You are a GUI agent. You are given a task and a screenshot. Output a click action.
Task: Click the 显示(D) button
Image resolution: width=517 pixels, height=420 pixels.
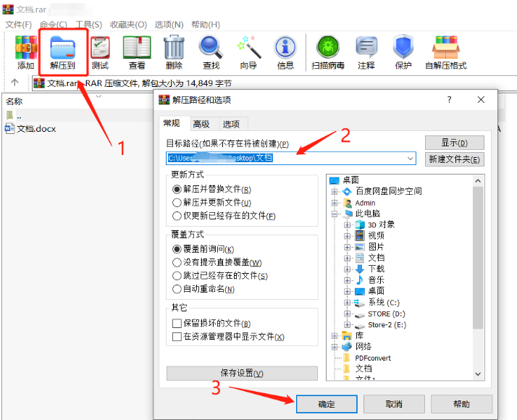pos(454,143)
